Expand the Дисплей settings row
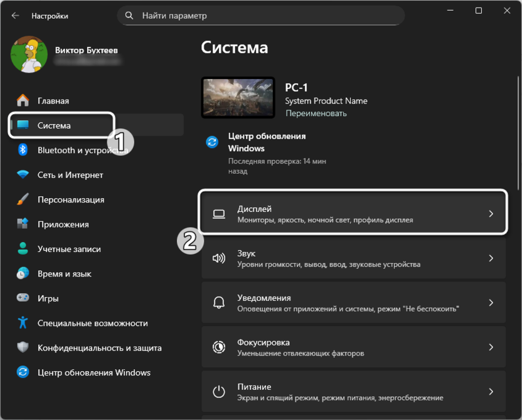Viewport: 522px width, 420px height. click(353, 213)
